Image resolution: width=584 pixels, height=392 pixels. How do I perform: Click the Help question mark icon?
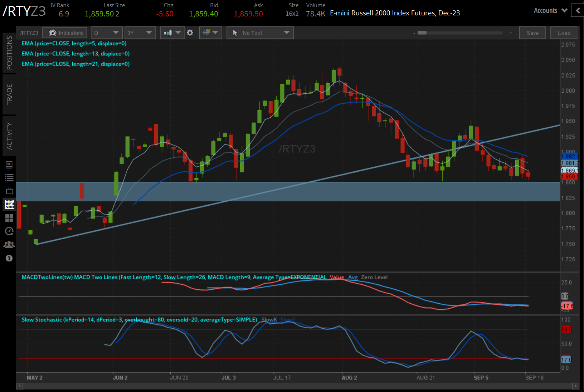tap(9, 258)
